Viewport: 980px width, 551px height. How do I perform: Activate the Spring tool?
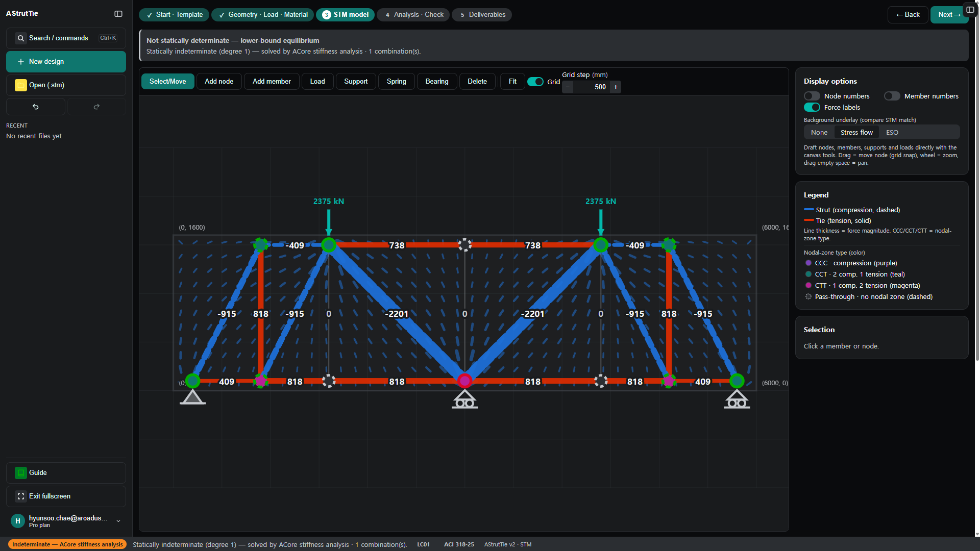(x=397, y=82)
